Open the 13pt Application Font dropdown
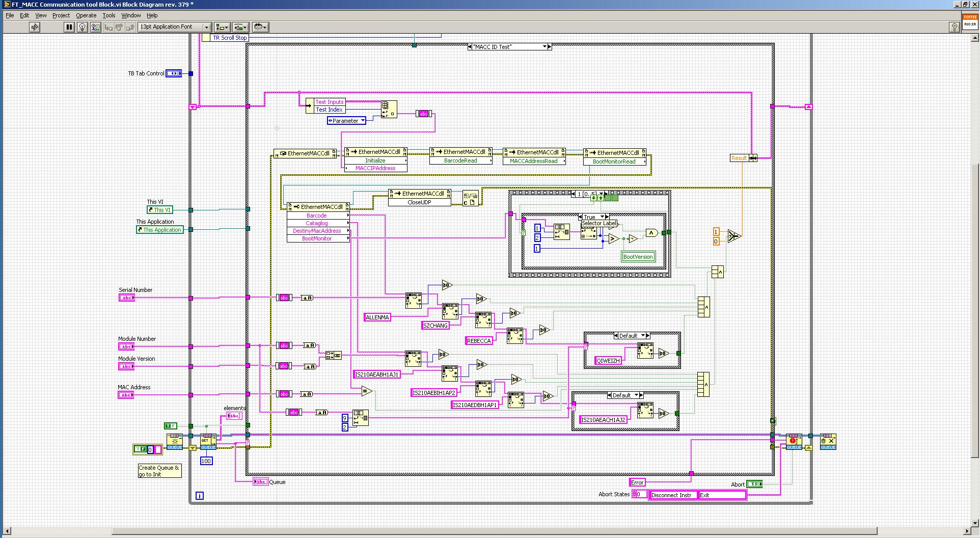Viewport: 980px width, 538px height. click(x=175, y=27)
